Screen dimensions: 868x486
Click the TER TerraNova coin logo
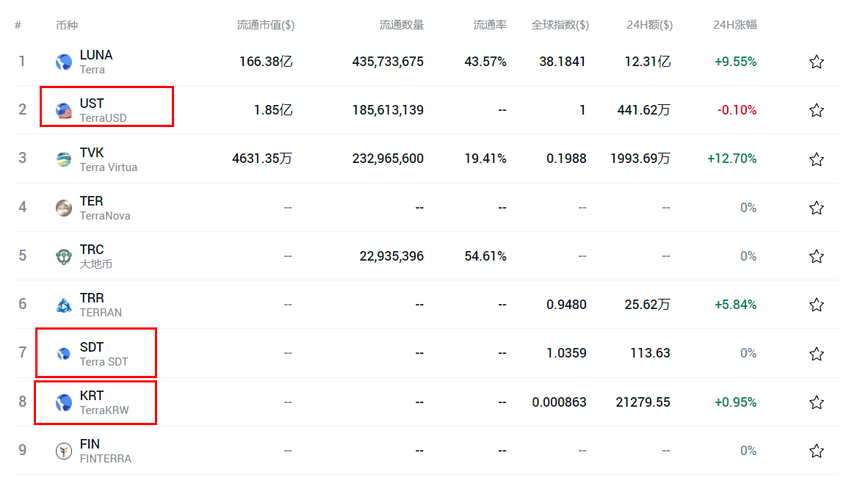(x=64, y=208)
